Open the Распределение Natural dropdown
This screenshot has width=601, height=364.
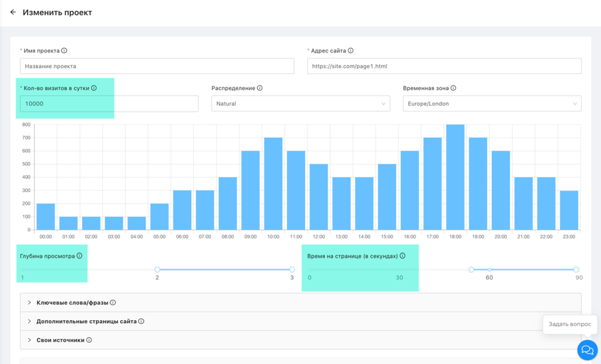300,104
